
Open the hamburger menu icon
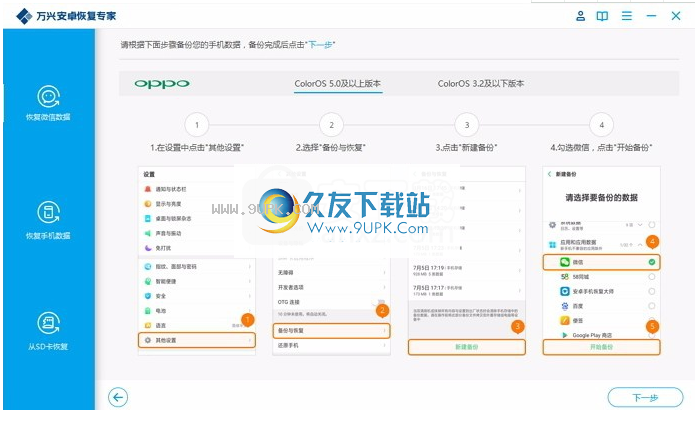[x=627, y=16]
